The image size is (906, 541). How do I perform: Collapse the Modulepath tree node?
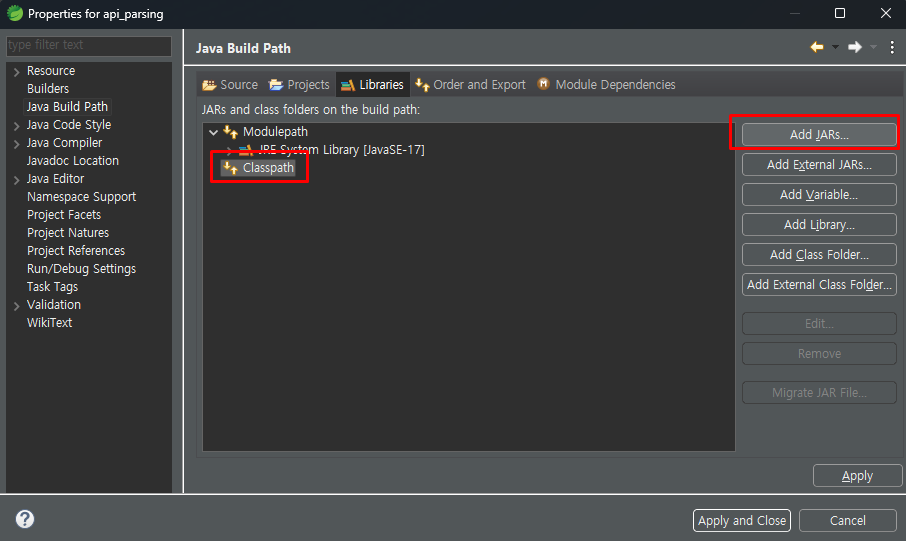tap(213, 132)
